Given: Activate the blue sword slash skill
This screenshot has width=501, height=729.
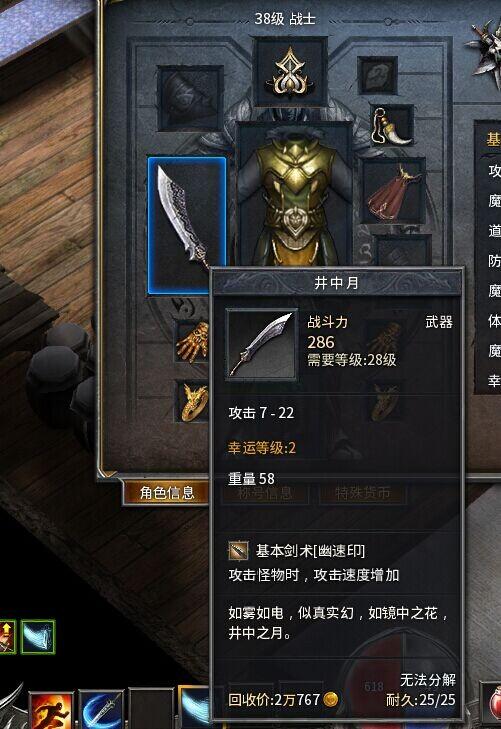Looking at the screenshot, I should [x=101, y=711].
